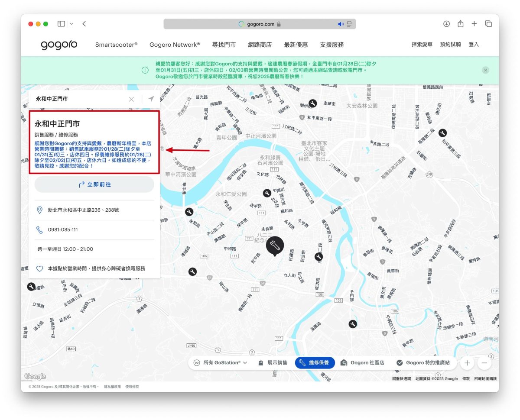The image size is (520, 420).
Task: Click 探索愛車 link
Action: (x=422, y=45)
